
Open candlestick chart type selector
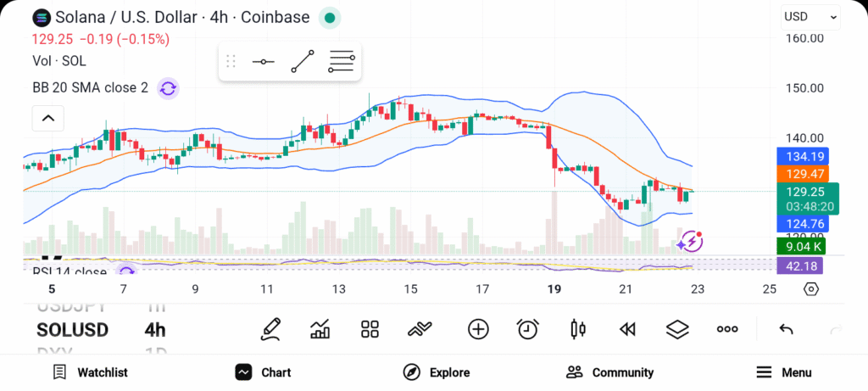(x=578, y=329)
